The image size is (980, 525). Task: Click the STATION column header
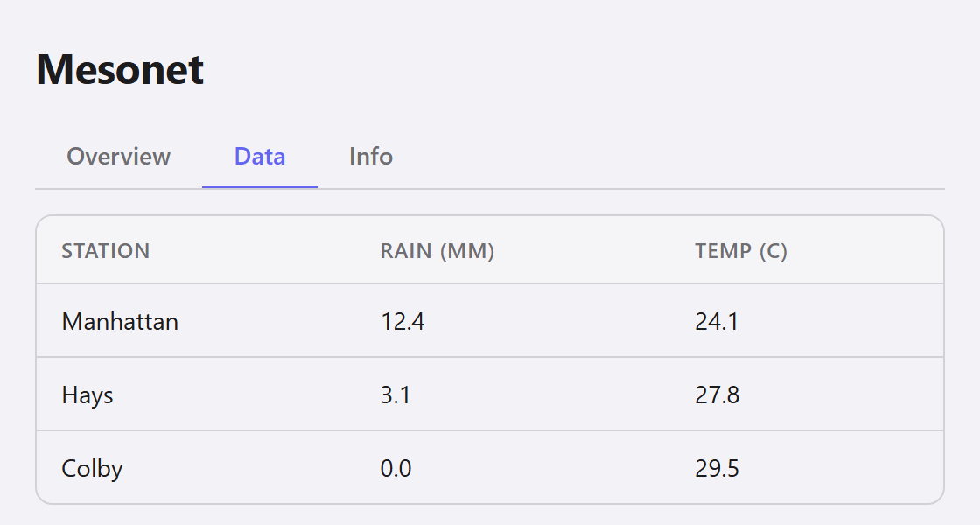pos(106,250)
